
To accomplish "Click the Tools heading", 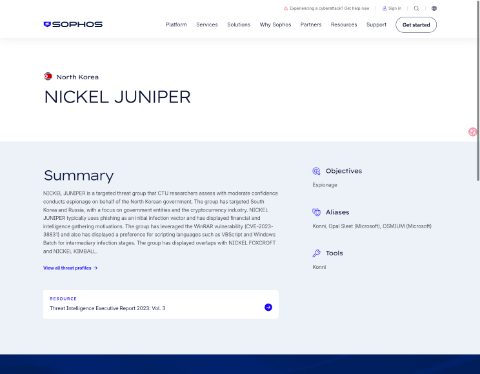I will tap(334, 253).
